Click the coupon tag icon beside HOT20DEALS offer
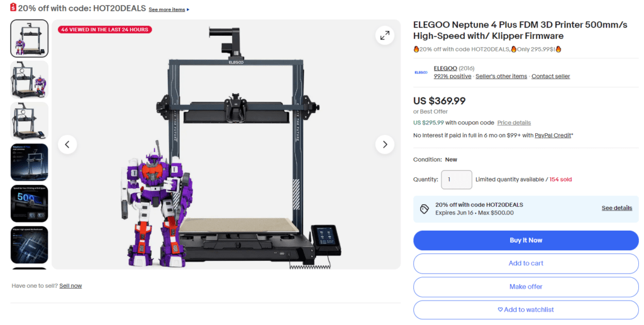The height and width of the screenshot is (325, 644). (425, 209)
